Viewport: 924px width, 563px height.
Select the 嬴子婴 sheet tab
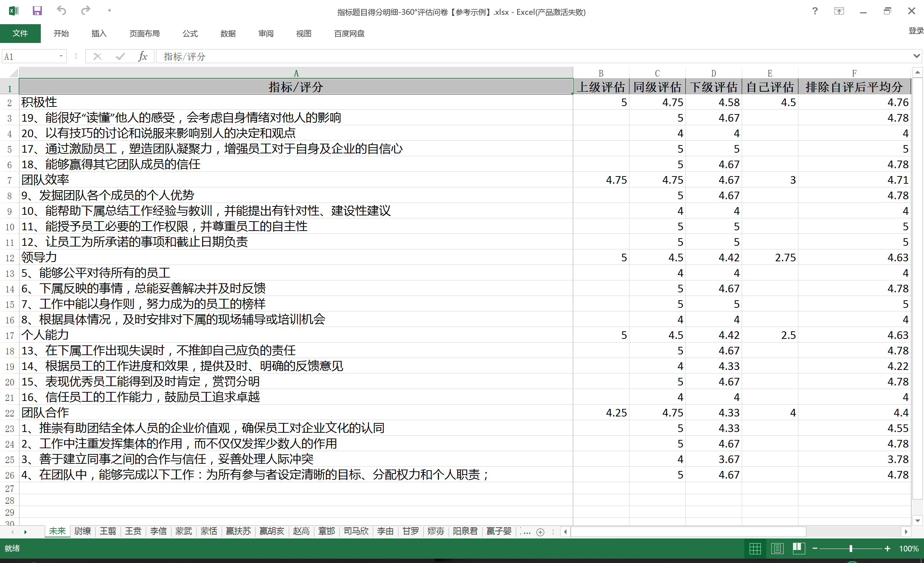tap(499, 531)
